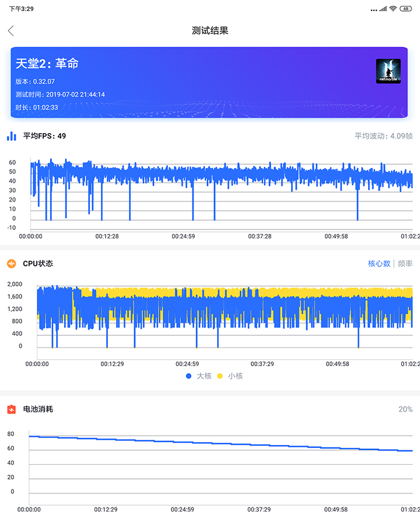The image size is (420, 518).
Task: Click the 20% battery consumption value
Action: 405,409
